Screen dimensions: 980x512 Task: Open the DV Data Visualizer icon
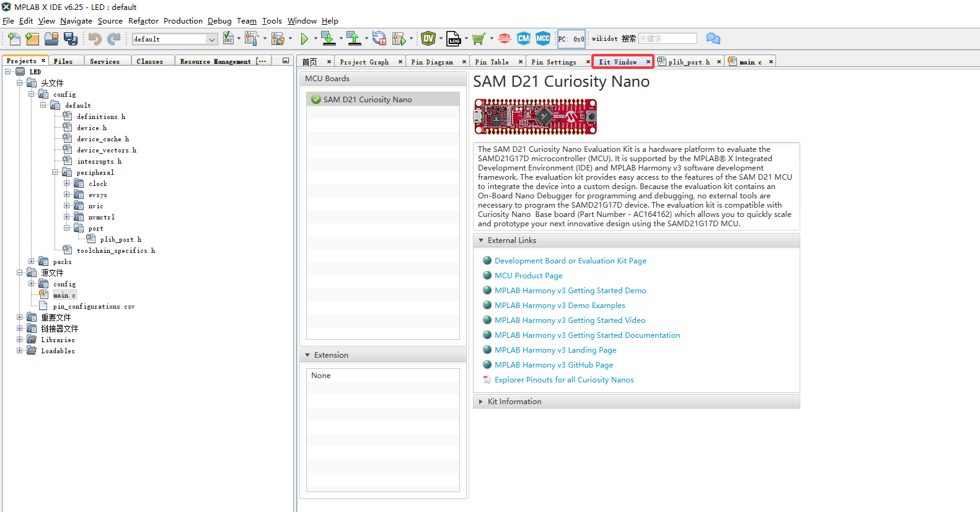tap(428, 38)
